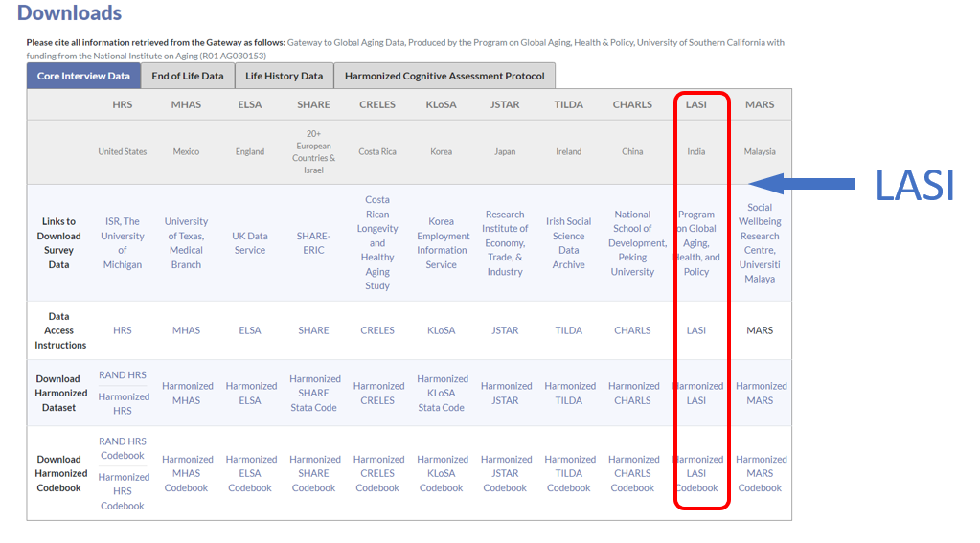Download Harmonized SHARE Stata Code
Viewport: 980px width, 543px height.
tap(315, 393)
